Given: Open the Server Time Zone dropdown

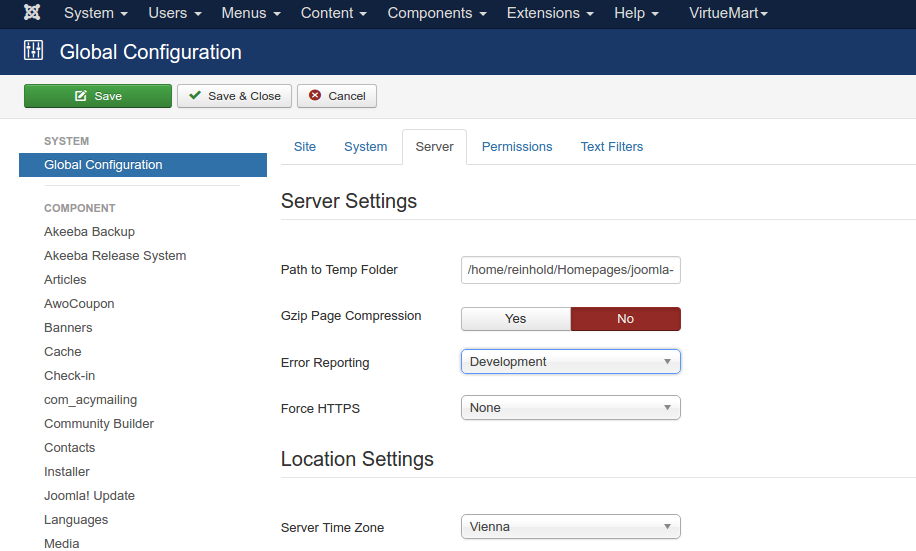Looking at the screenshot, I should click(570, 527).
